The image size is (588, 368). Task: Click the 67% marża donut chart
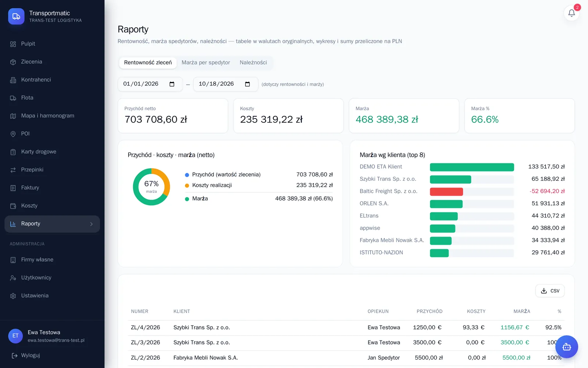[151, 187]
